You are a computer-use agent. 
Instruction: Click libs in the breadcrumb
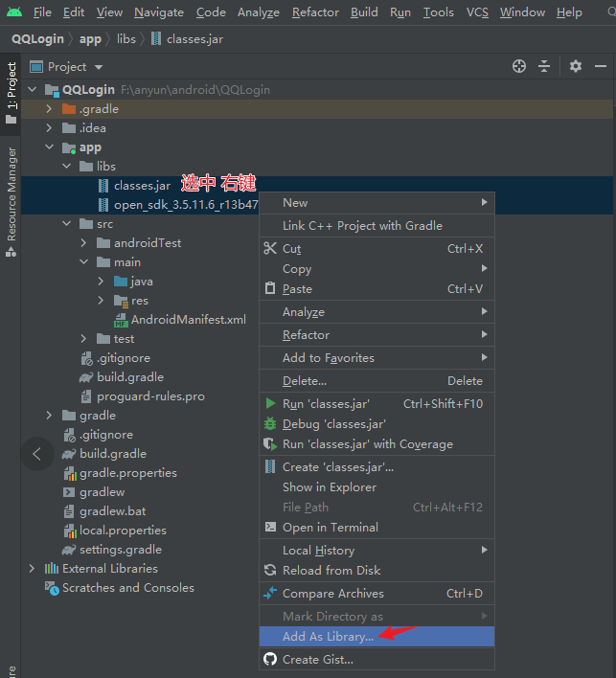126,39
